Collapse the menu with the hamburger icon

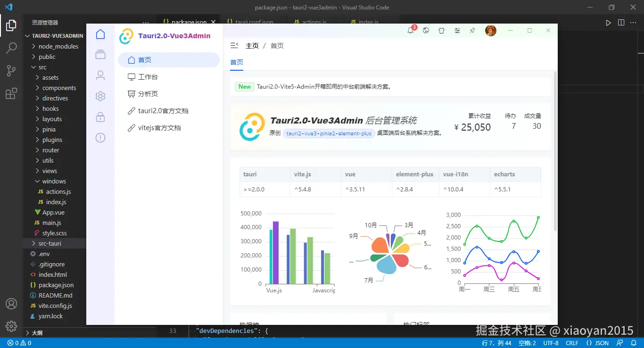coord(234,45)
